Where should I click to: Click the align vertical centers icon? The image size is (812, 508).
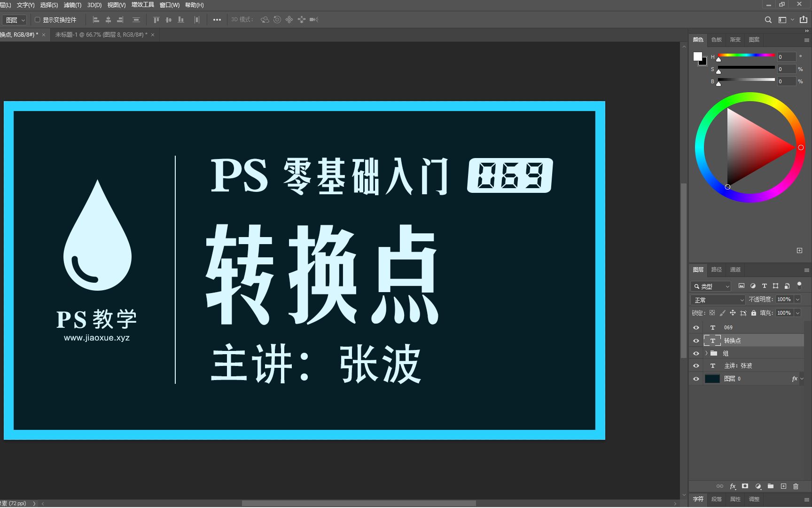pyautogui.click(x=169, y=20)
